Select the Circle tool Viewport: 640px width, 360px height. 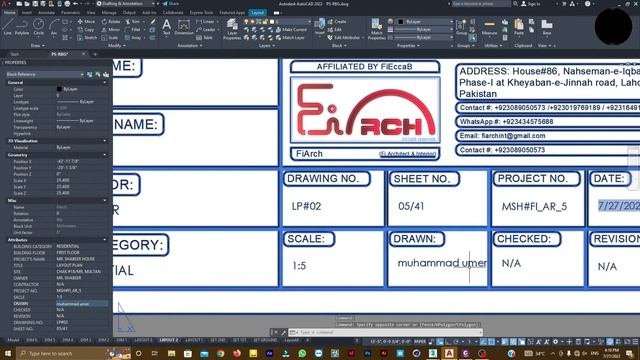click(x=38, y=27)
